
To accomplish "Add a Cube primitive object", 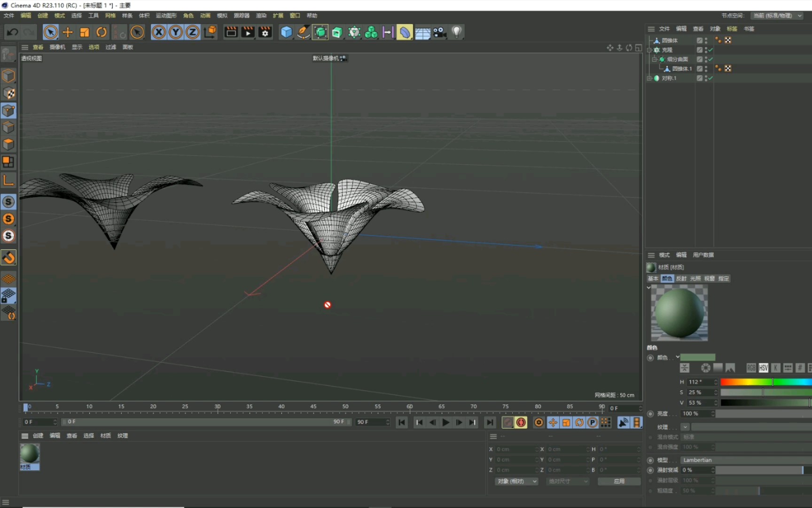I will [286, 32].
